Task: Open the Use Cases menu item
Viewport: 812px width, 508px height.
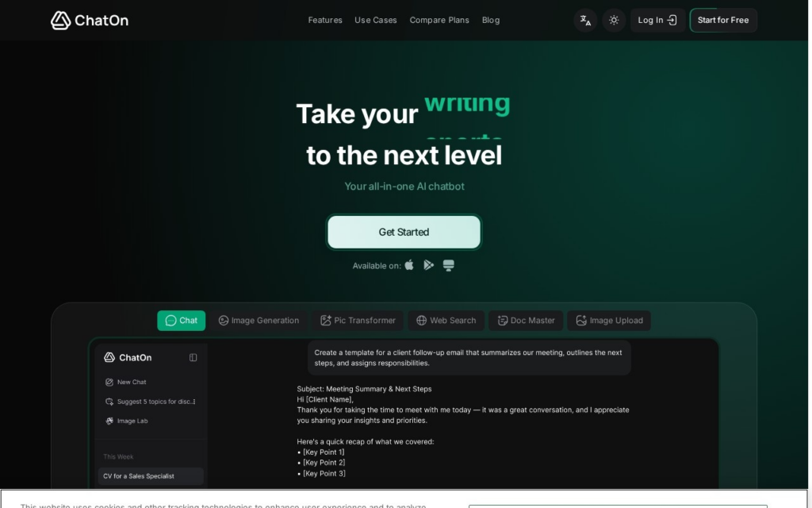Action: tap(375, 20)
